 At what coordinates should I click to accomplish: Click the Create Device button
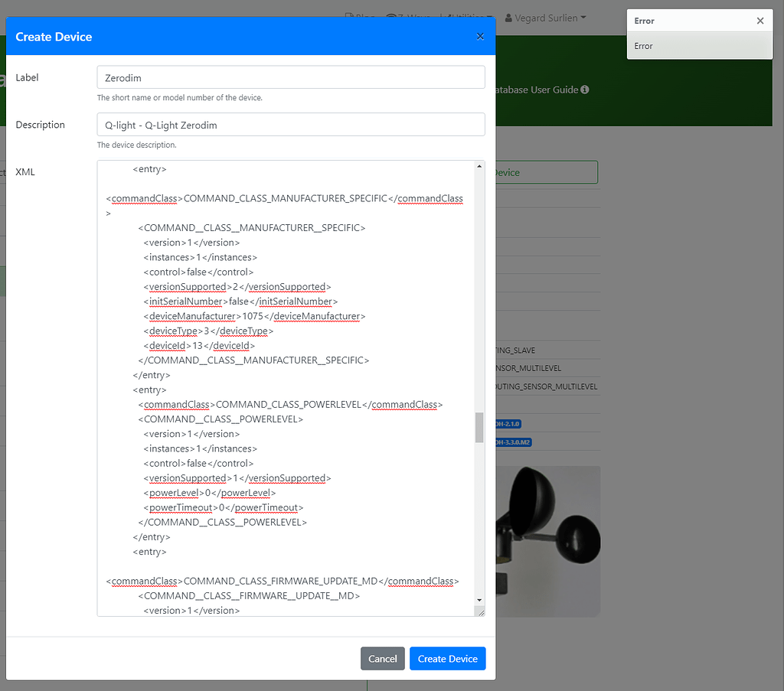[447, 658]
